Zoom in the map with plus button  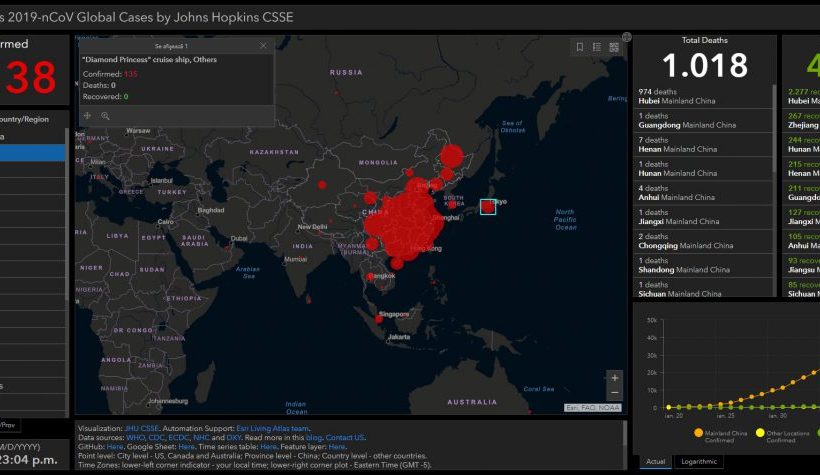(x=614, y=378)
